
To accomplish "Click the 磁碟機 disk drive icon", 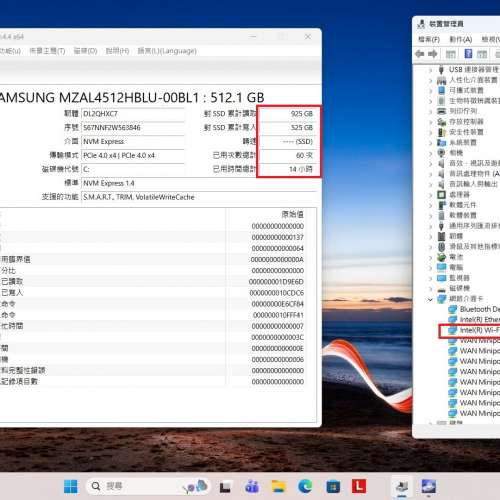I will [x=441, y=289].
